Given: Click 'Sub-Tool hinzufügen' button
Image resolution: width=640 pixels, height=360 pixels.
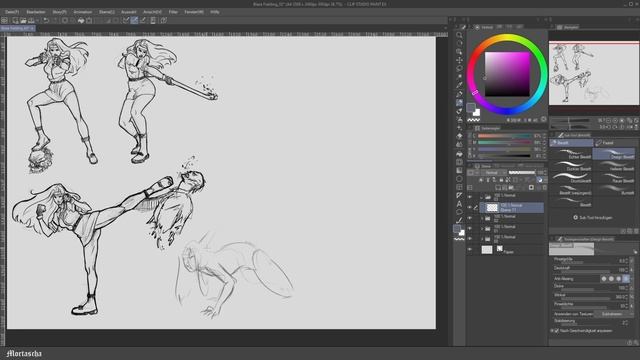Looking at the screenshot, I should pyautogui.click(x=592, y=218).
